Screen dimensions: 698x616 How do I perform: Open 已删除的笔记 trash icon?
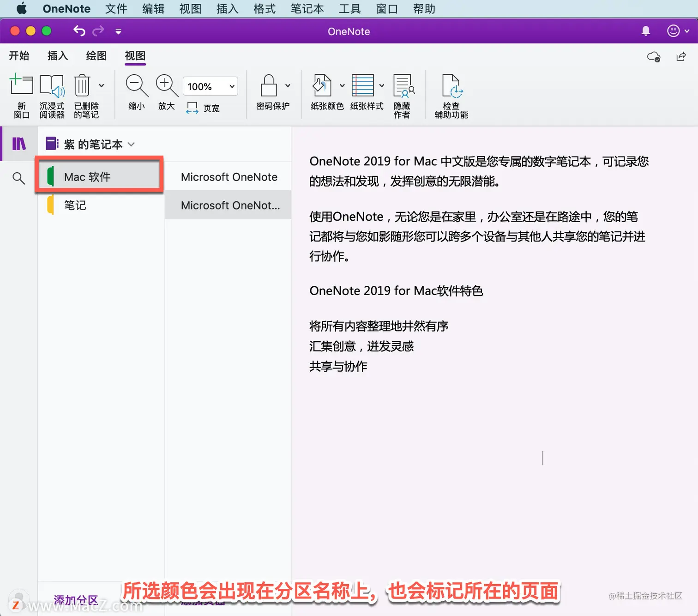click(85, 96)
